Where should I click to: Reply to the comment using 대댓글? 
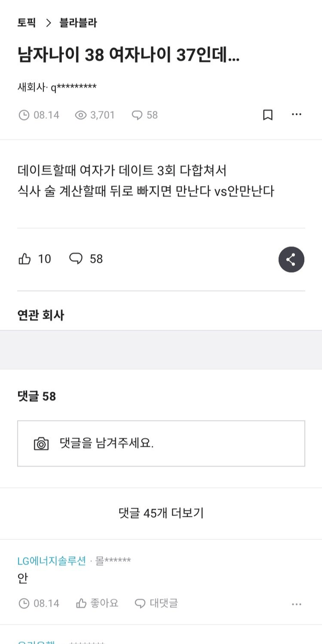coord(156,603)
